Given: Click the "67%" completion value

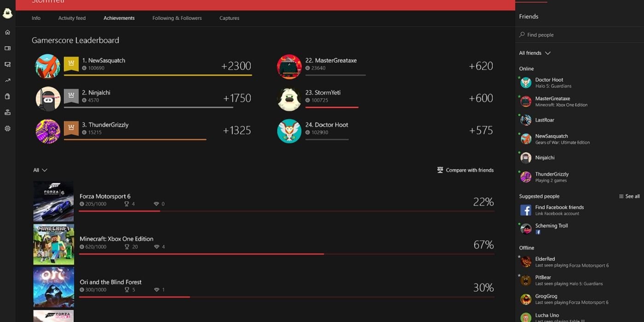Looking at the screenshot, I should click(483, 245).
